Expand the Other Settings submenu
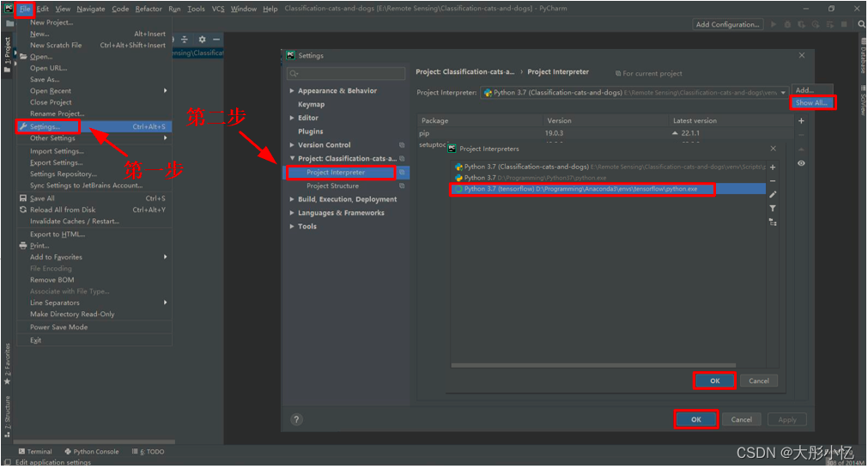This screenshot has height=469, width=868. pyautogui.click(x=94, y=138)
